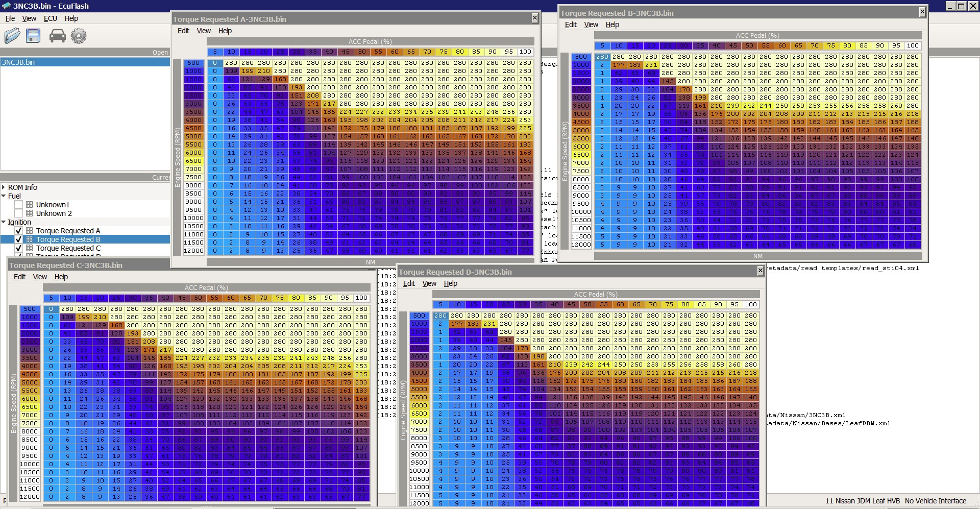Image resolution: width=980 pixels, height=509 pixels.
Task: Select the Torque Requested A tree entry
Action: tap(68, 231)
